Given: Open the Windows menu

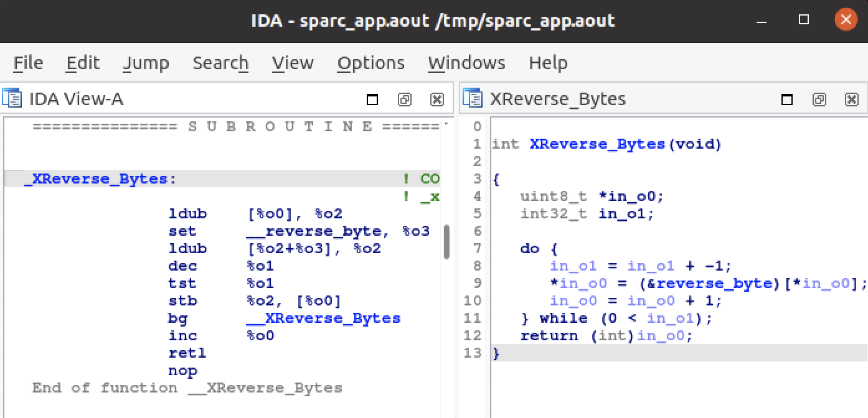Looking at the screenshot, I should click(x=466, y=63).
